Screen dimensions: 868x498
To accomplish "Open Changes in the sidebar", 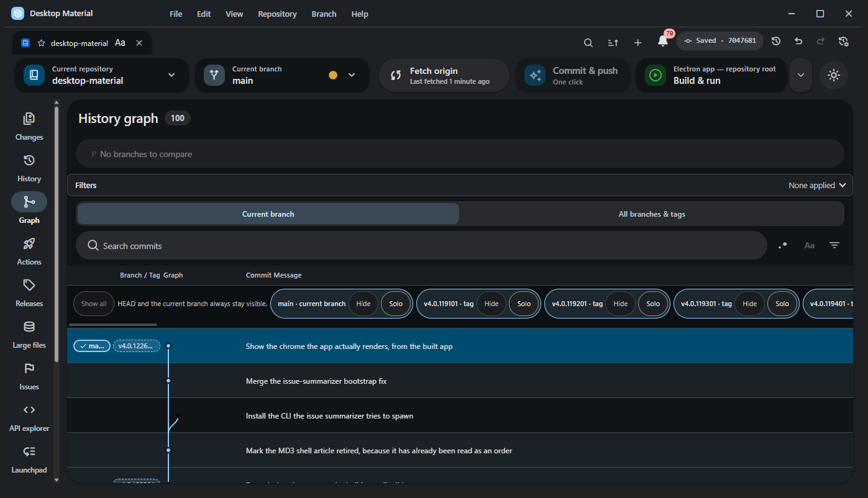I will coord(29,126).
